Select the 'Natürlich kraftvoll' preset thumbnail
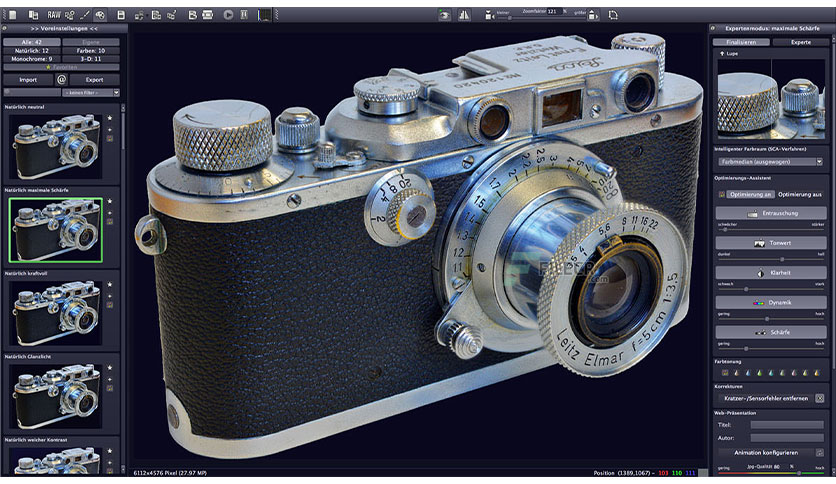 pos(56,313)
